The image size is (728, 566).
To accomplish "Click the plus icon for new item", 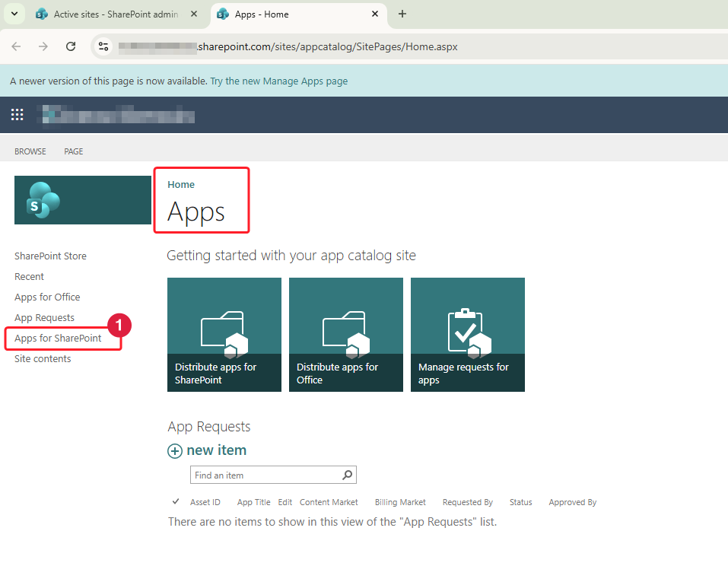I will pyautogui.click(x=175, y=451).
